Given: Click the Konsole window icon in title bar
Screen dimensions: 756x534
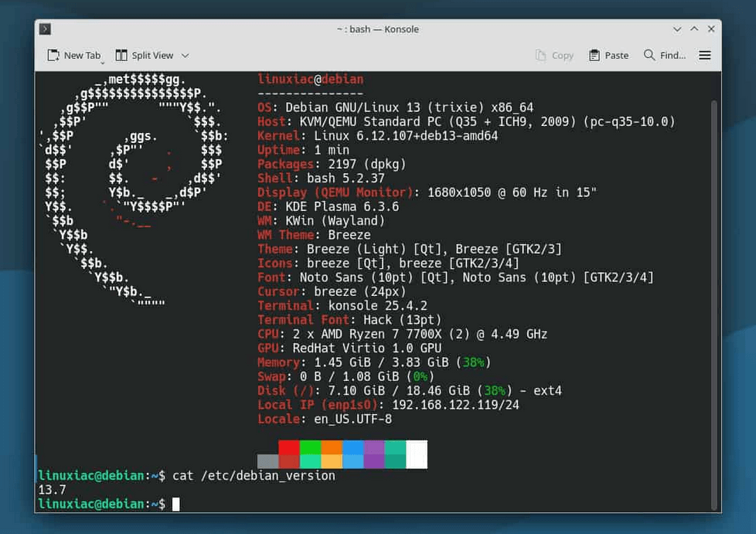Looking at the screenshot, I should 46,29.
